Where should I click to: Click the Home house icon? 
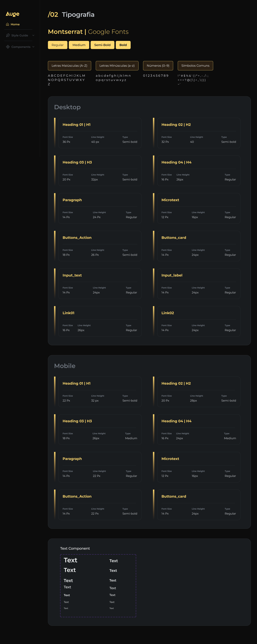tap(7, 24)
